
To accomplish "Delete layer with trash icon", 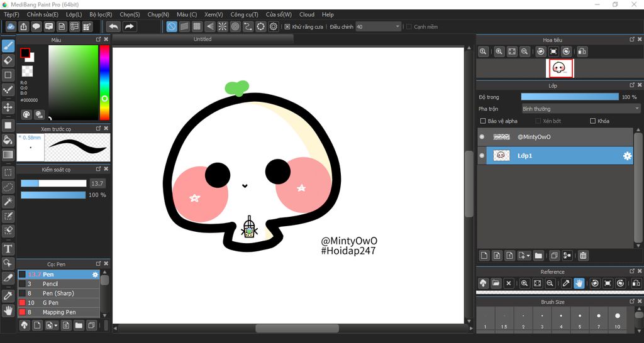I will pos(583,256).
